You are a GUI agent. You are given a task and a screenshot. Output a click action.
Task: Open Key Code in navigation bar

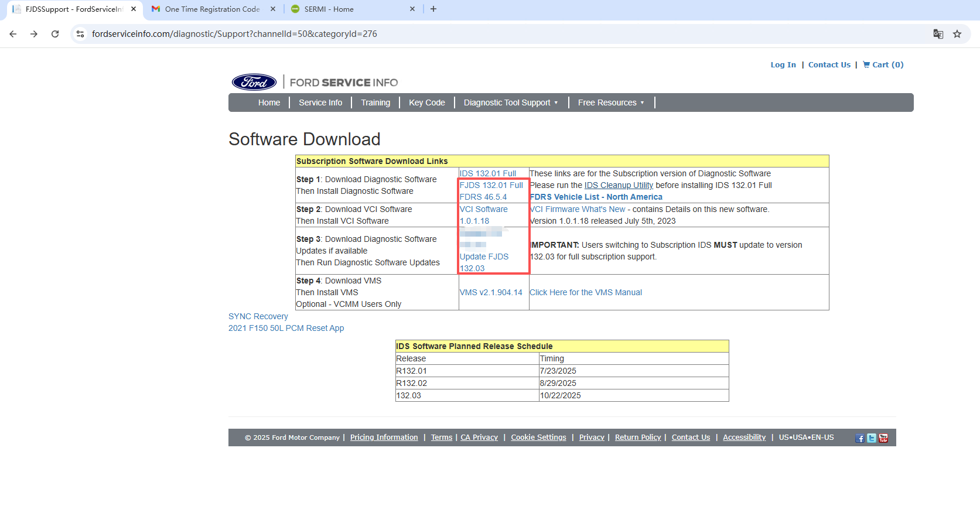click(x=426, y=102)
